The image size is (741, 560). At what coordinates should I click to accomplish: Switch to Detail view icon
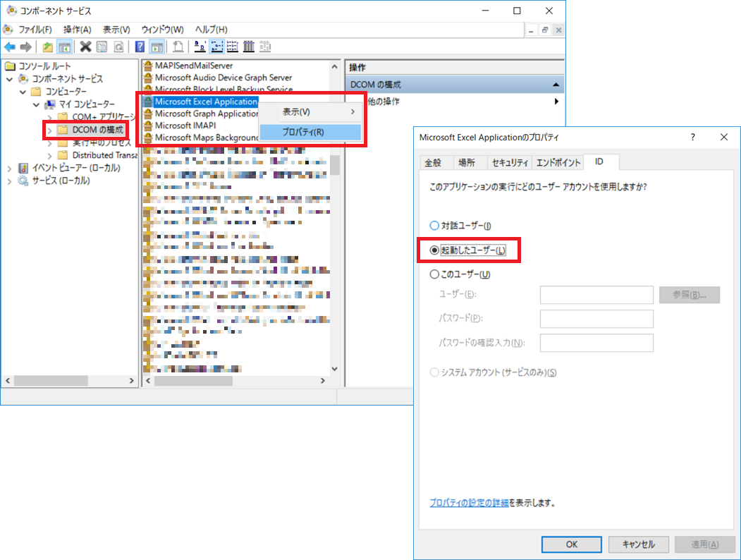coord(249,47)
